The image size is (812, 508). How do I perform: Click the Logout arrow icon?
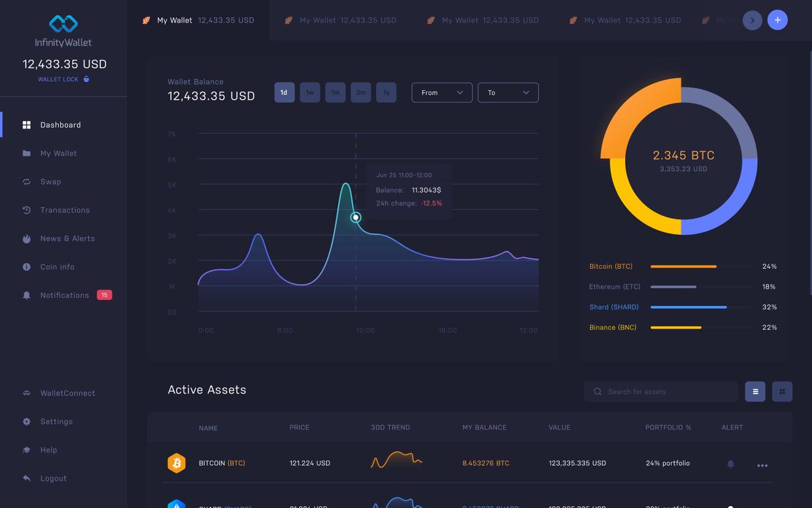click(x=26, y=478)
